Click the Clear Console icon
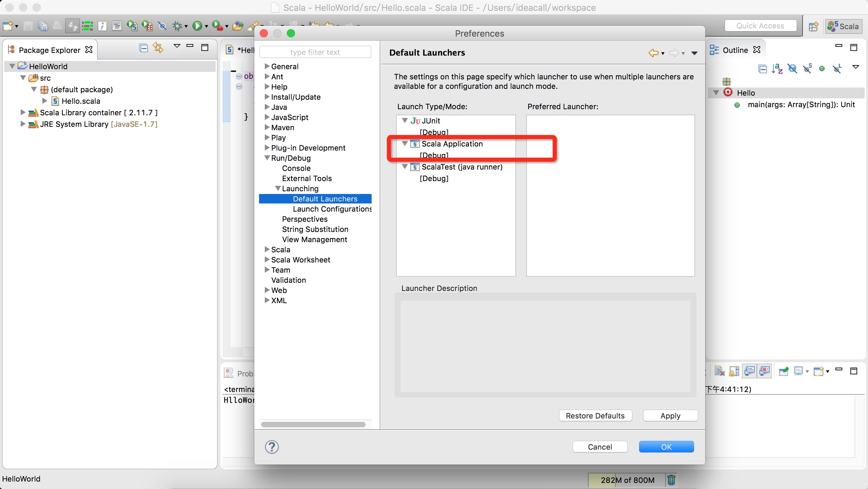This screenshot has height=489, width=868. coord(719,371)
